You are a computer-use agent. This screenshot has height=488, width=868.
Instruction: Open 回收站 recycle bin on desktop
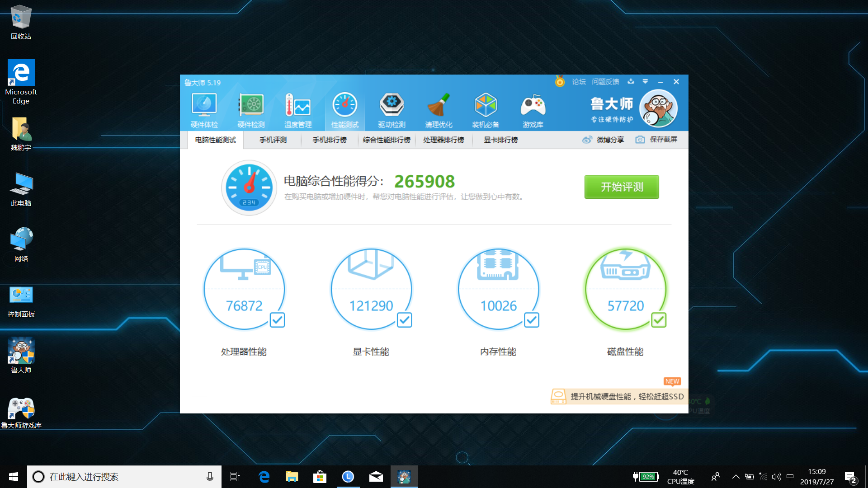click(21, 23)
